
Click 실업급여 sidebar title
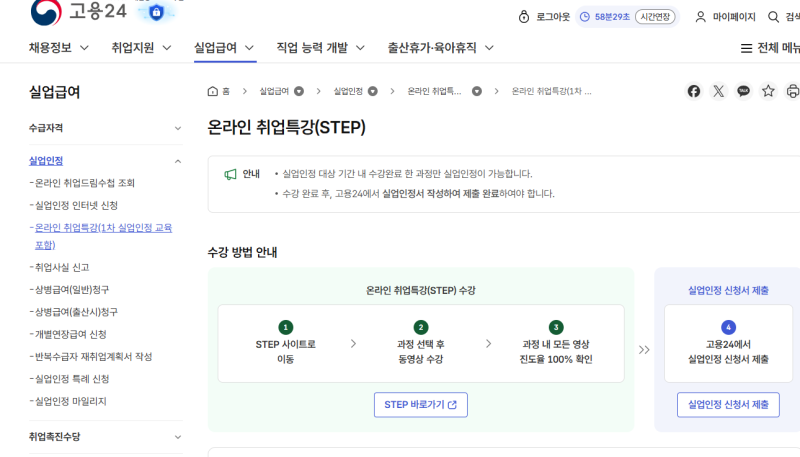click(x=55, y=92)
